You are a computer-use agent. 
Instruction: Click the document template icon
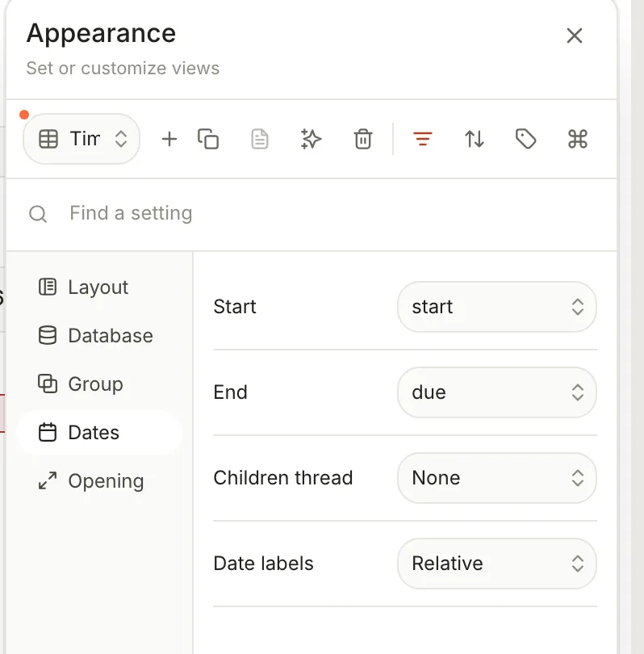tap(260, 139)
